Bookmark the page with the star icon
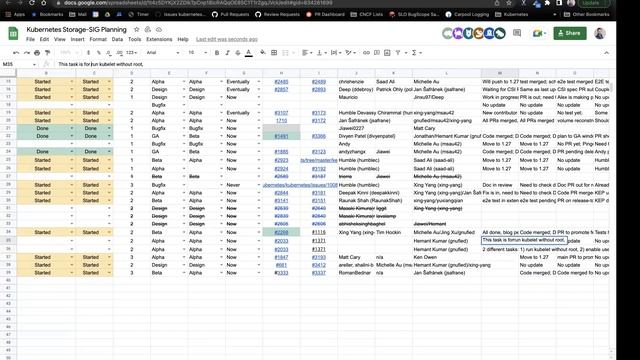This screenshot has height=360, width=640. pos(509,3)
